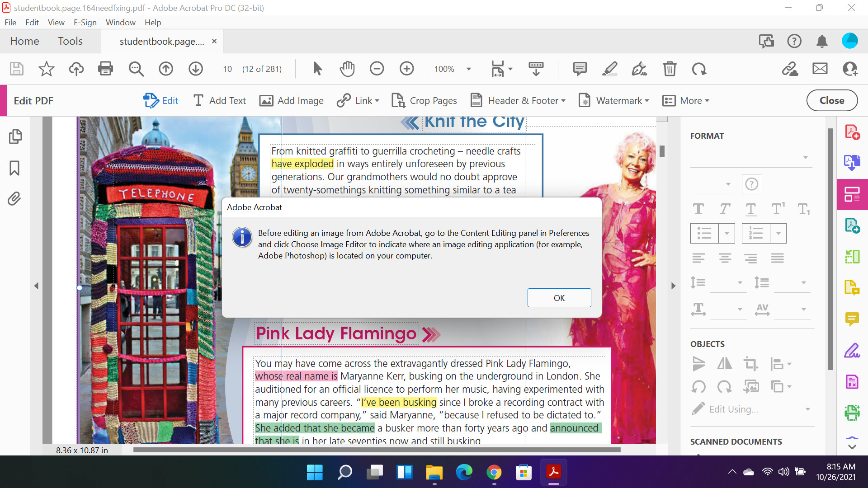
Task: Go to previous page with the up arrow
Action: click(166, 69)
